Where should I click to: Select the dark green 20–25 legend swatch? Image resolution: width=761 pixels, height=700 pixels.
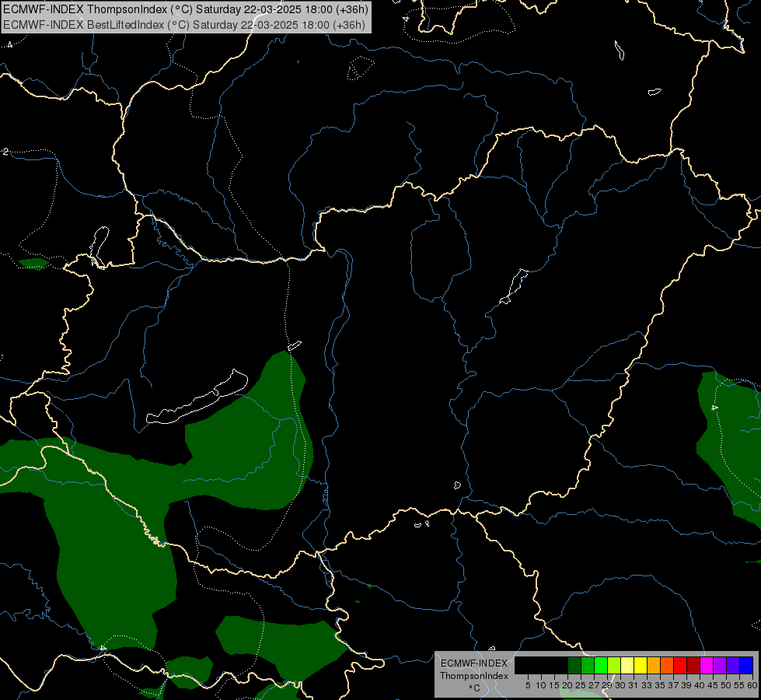(574, 665)
